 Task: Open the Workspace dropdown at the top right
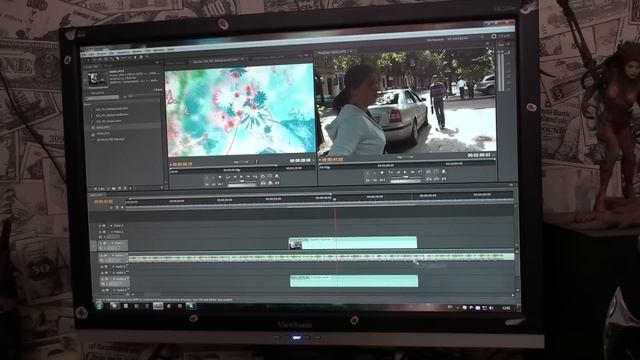(464, 39)
